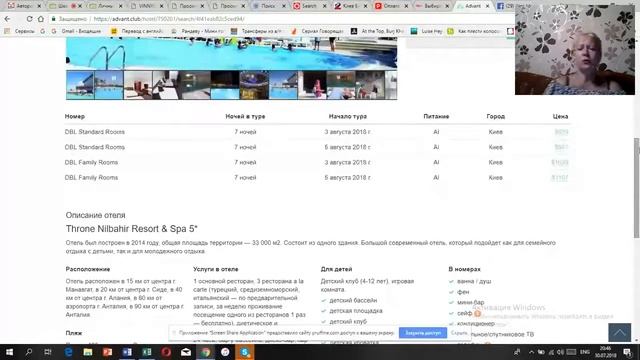Select the first hotel photo thumbnail
The height and width of the screenshot is (360, 640).
(80, 85)
